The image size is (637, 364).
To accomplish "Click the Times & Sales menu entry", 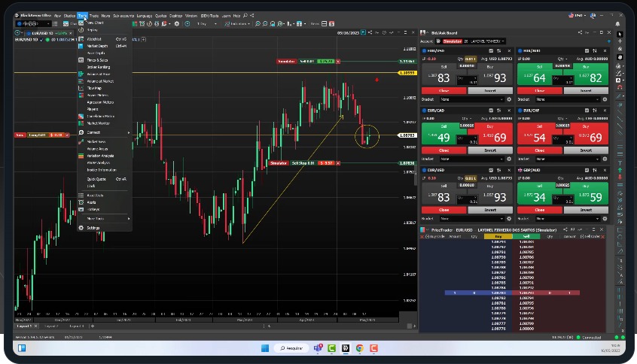I will click(x=97, y=60).
